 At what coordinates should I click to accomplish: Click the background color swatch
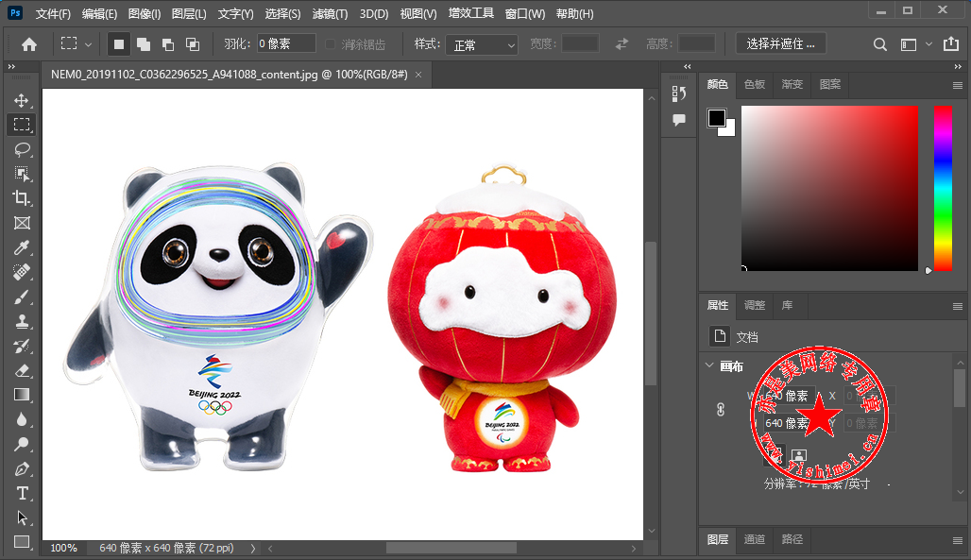729,129
